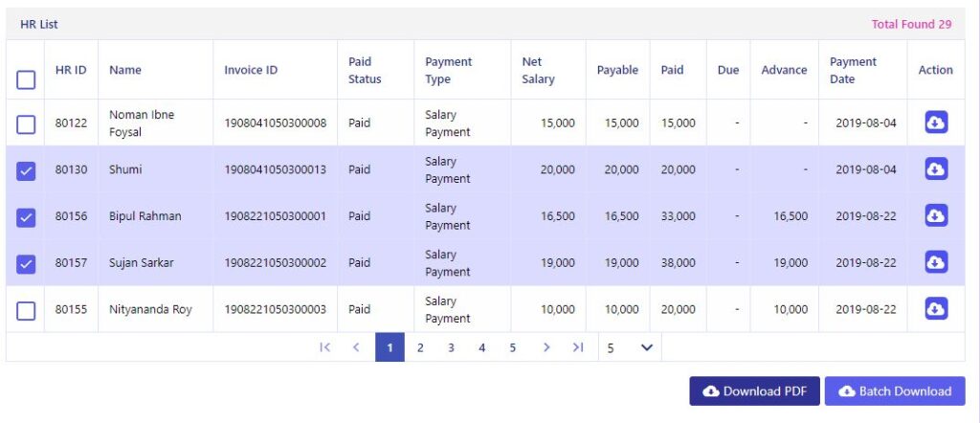
Task: Open page 3 of the list
Action: [x=451, y=347]
